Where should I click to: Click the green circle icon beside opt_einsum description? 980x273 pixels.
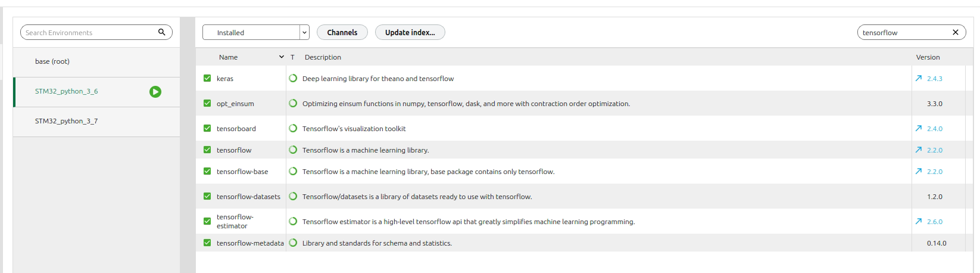(x=293, y=103)
